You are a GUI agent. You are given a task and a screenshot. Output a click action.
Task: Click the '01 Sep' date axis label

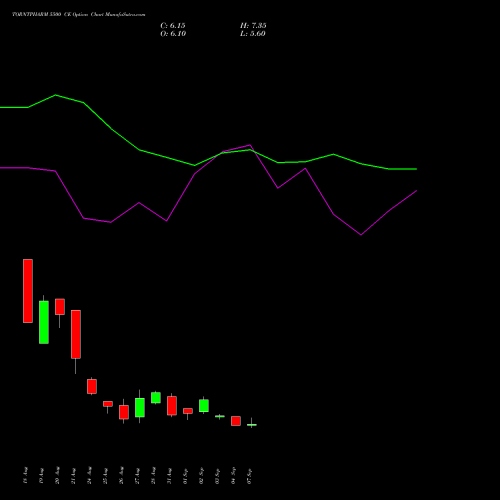point(186,475)
